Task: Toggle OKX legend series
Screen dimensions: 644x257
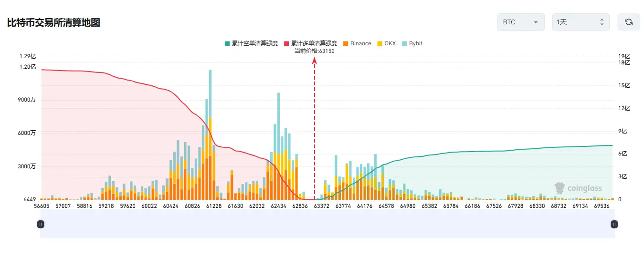Action: [x=386, y=43]
